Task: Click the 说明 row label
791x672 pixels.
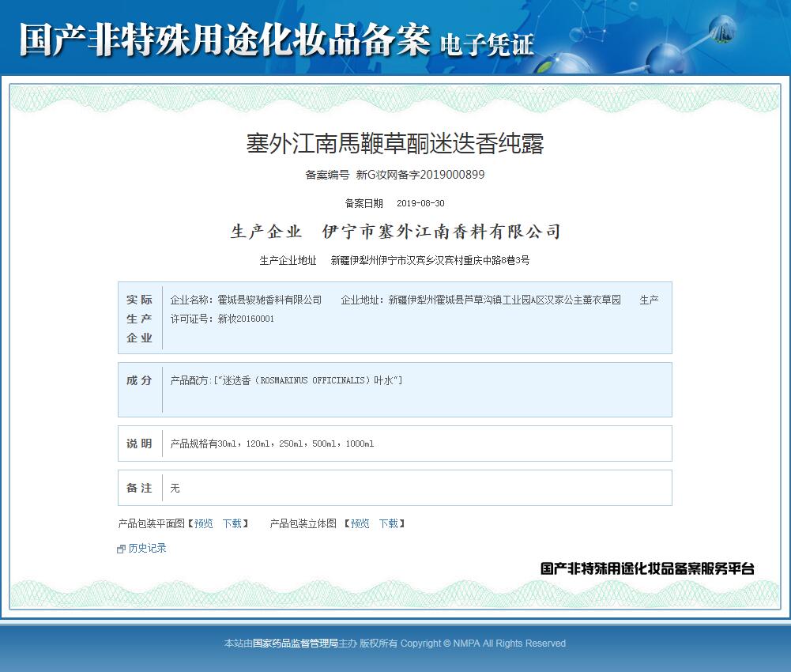Action: click(139, 444)
